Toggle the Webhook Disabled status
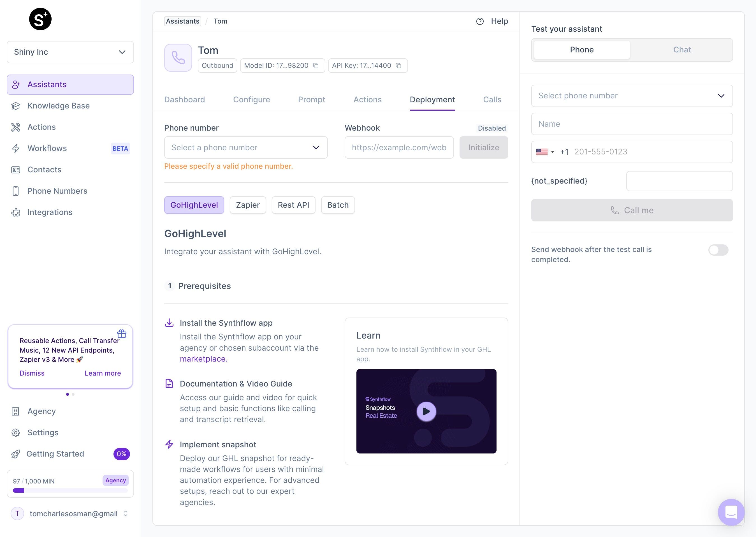 pos(492,128)
